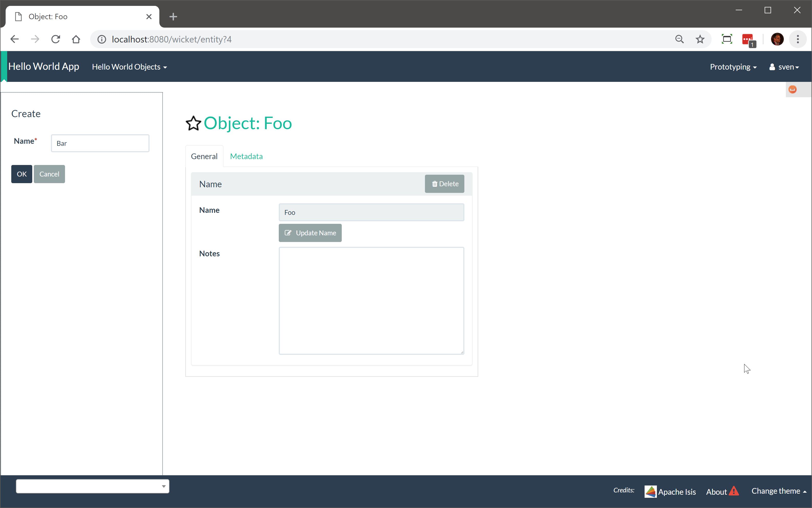Bookmark object with star icon beside title
The height and width of the screenshot is (508, 812).
[x=193, y=123]
